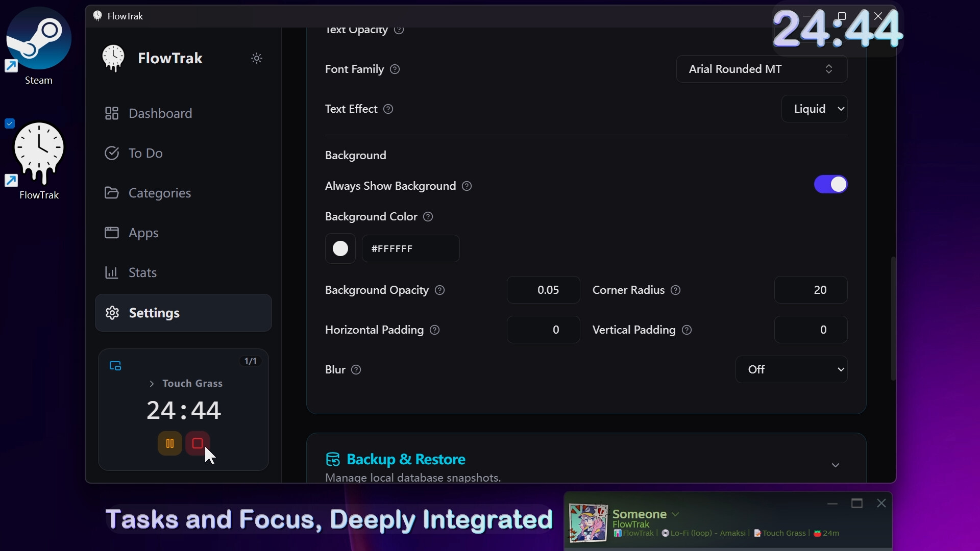
Task: Disable Always Show Background toggle
Action: tap(830, 185)
